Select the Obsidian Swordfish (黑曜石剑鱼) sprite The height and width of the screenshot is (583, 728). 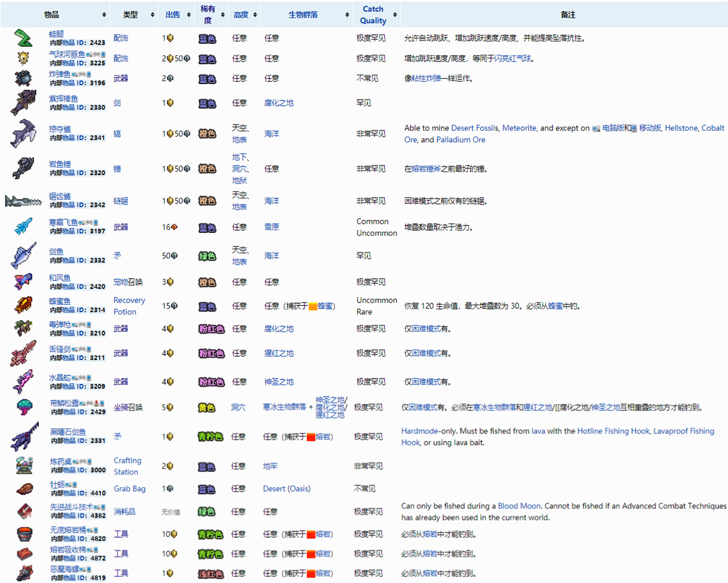pyautogui.click(x=24, y=437)
